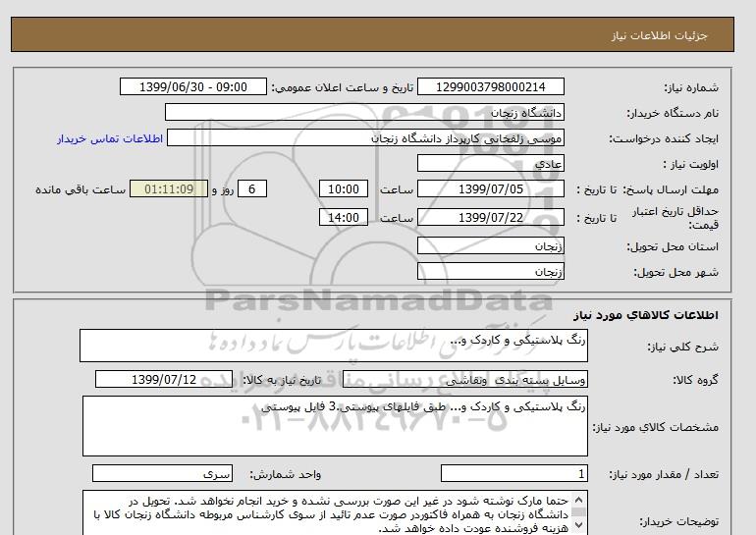
Task: Click response deadline date 1399/07/05
Action: (490, 188)
